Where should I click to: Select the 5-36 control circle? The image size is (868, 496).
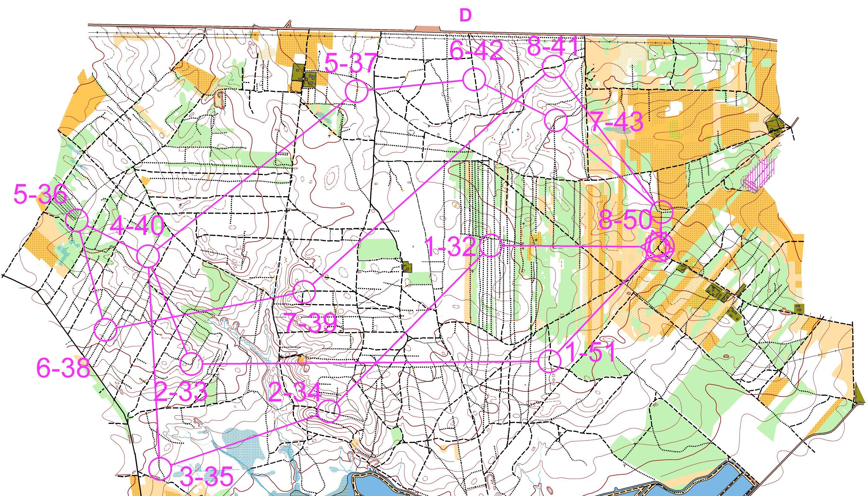(77, 220)
